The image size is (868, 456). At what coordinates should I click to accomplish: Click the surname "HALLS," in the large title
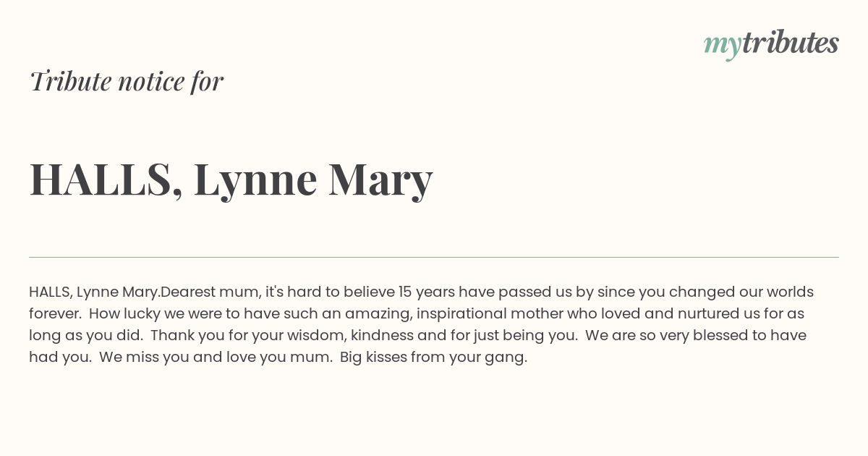point(106,179)
